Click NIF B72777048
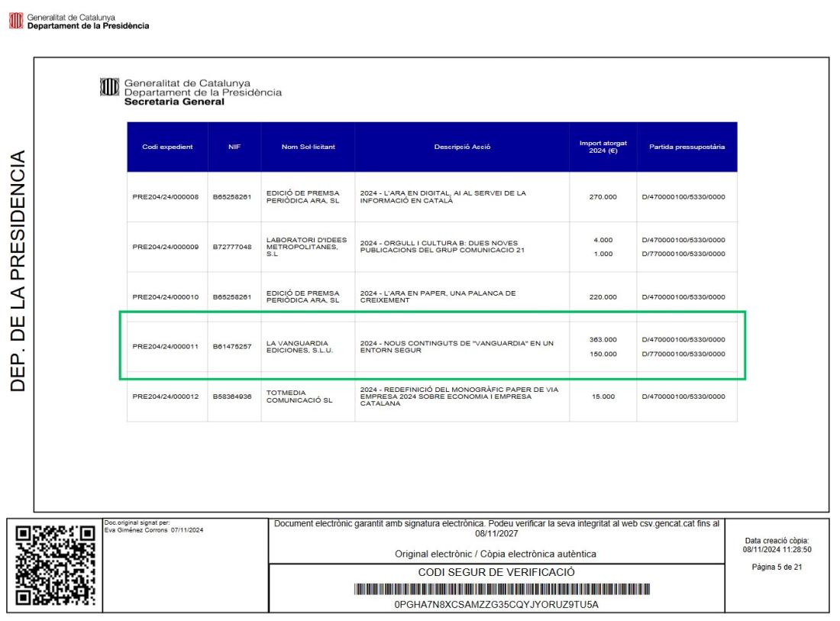 (232, 247)
